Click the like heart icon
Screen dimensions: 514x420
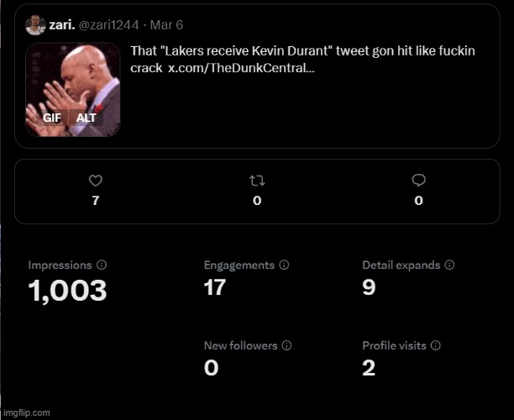pyautogui.click(x=95, y=181)
